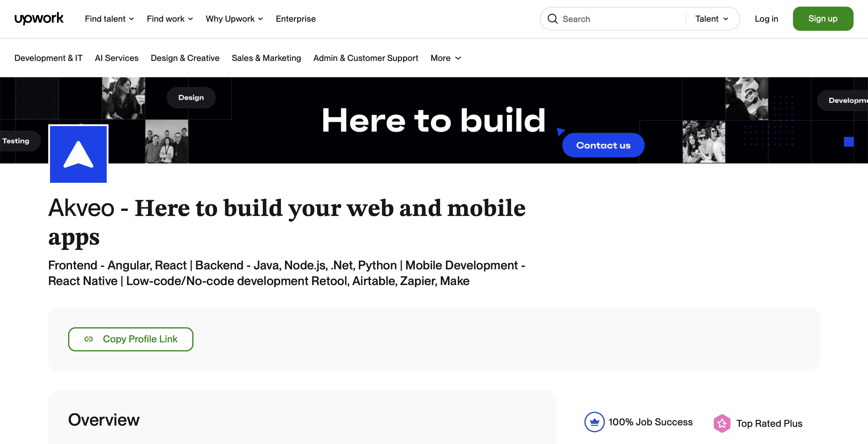Click the Job Success crown badge icon
Image resolution: width=868 pixels, height=444 pixels.
pyautogui.click(x=594, y=422)
